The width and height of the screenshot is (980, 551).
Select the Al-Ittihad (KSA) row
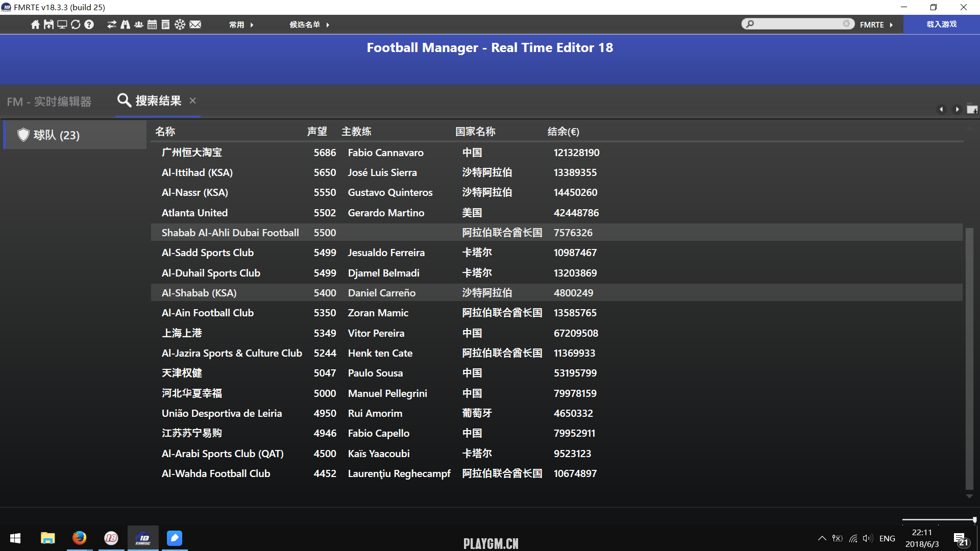(x=556, y=172)
